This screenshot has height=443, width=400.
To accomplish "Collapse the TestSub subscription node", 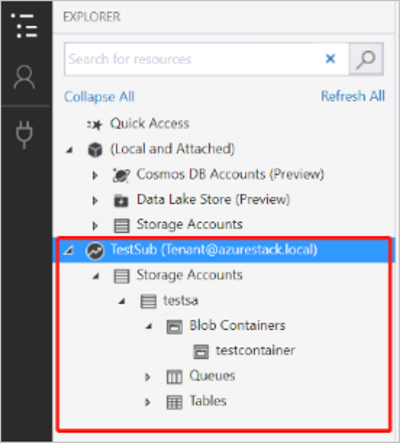I will coord(69,250).
